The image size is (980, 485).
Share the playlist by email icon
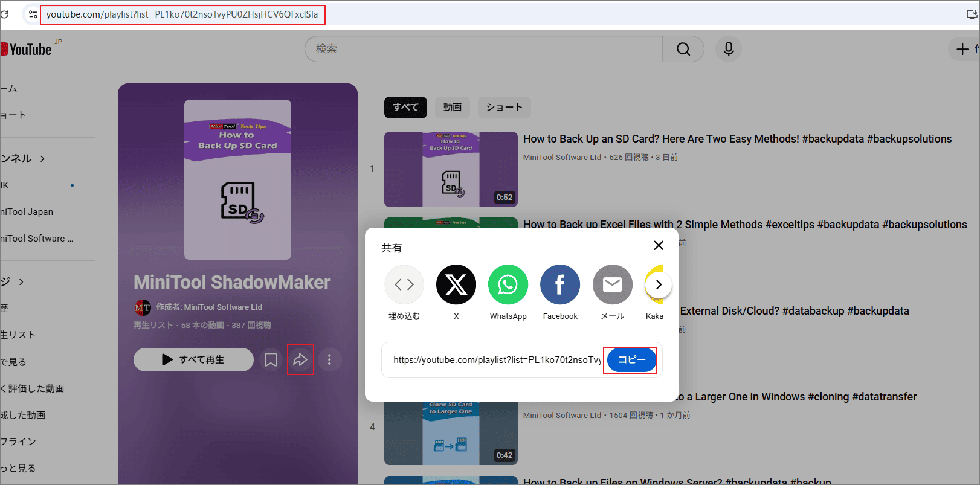[x=613, y=284]
